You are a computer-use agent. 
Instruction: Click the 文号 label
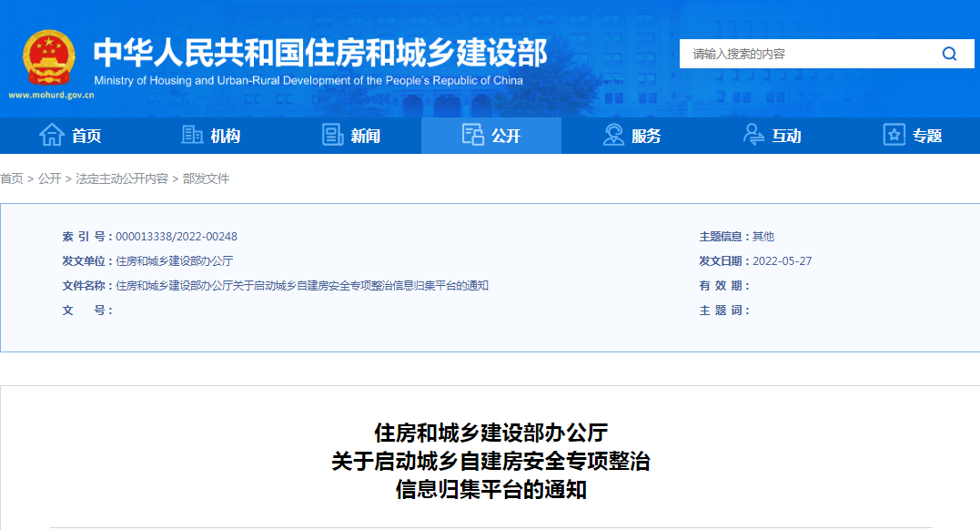click(x=86, y=311)
